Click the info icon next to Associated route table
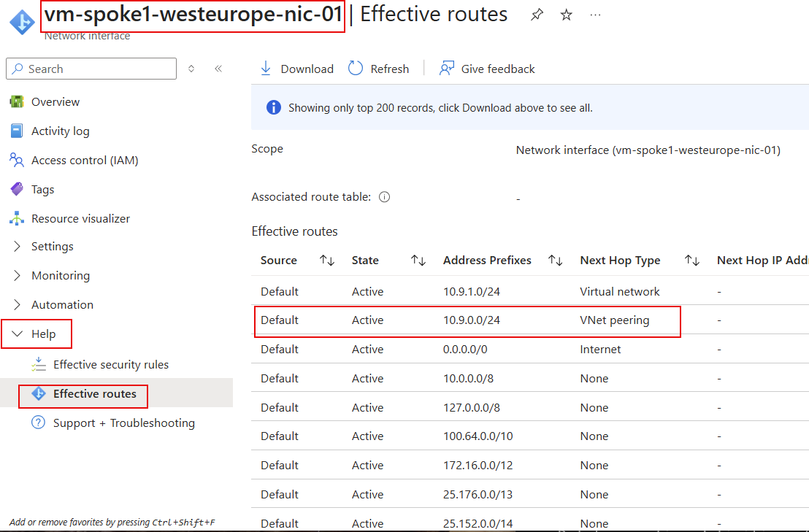The height and width of the screenshot is (532, 809). click(x=384, y=196)
